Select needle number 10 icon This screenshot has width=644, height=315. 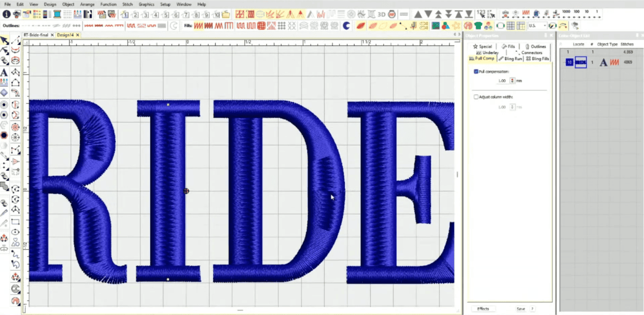click(x=216, y=15)
